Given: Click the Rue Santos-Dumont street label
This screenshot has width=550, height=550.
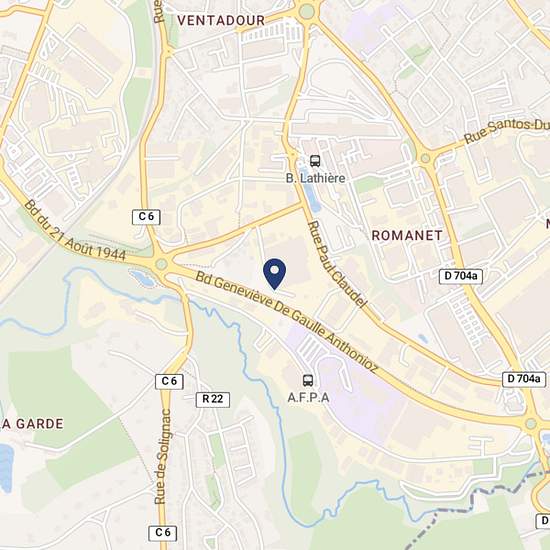Looking at the screenshot, I should pyautogui.click(x=507, y=131).
